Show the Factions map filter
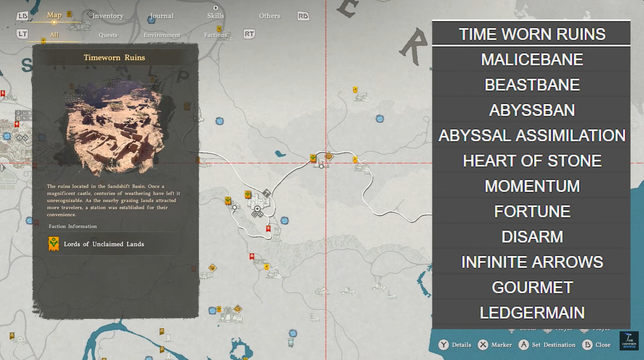The width and height of the screenshot is (644, 360). click(216, 35)
